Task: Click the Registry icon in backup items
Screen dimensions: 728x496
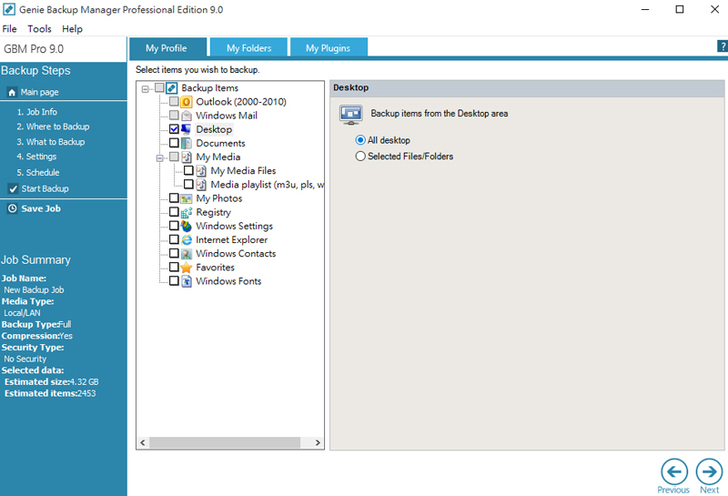Action: point(187,212)
